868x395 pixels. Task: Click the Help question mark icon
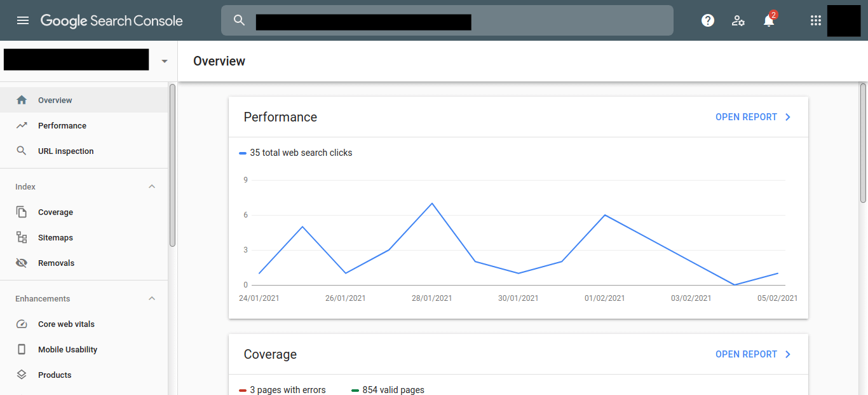[708, 20]
